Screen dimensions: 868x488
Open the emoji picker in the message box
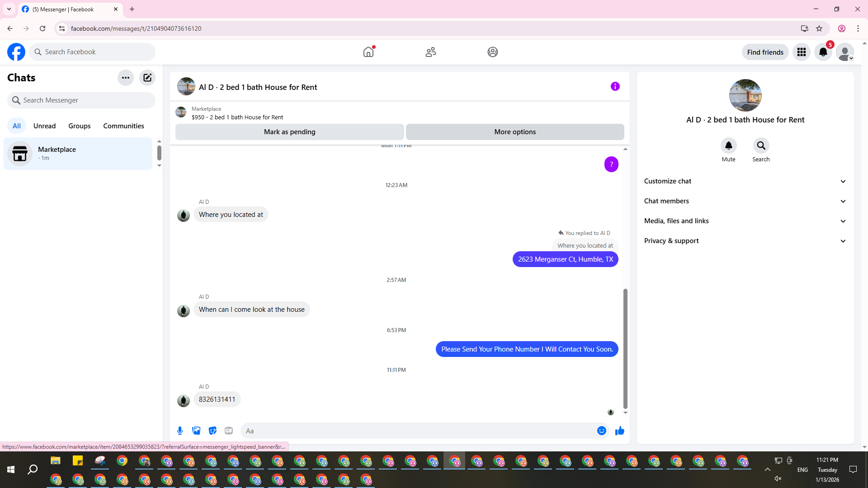[x=601, y=431]
